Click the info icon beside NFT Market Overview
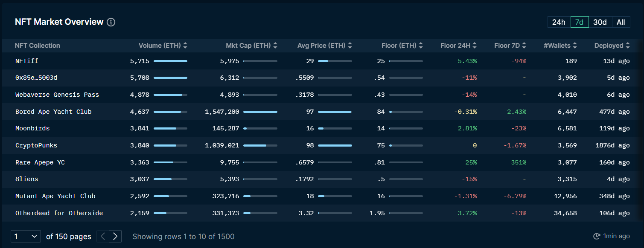 [x=111, y=22]
